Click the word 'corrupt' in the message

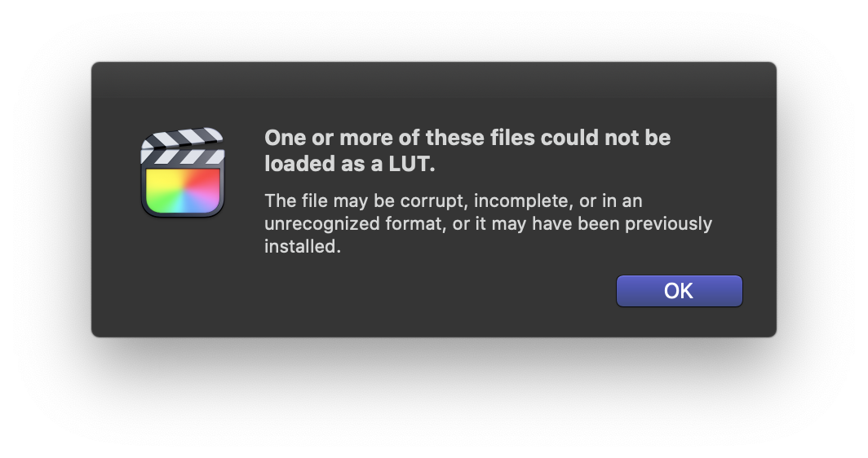pyautogui.click(x=434, y=201)
